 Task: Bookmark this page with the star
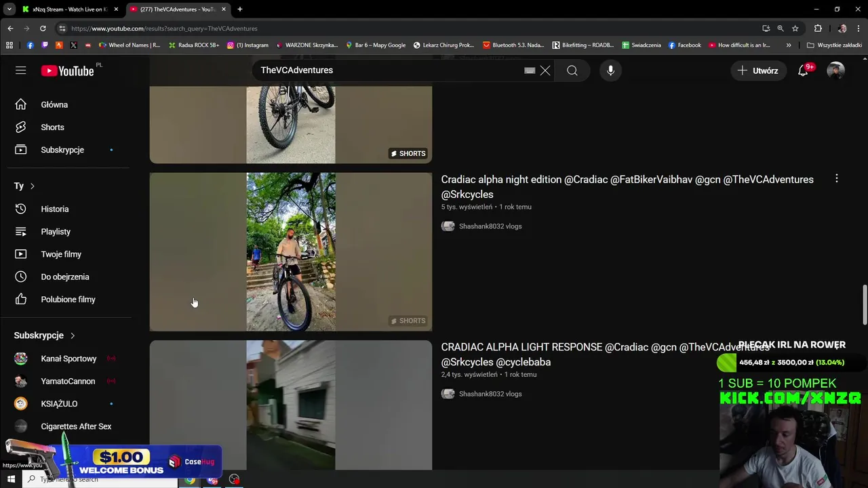tap(795, 28)
